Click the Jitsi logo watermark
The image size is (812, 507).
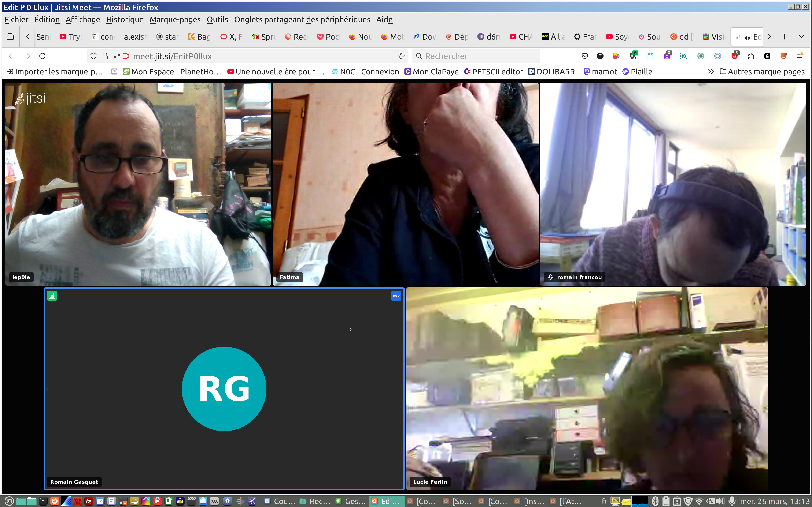pos(30,99)
